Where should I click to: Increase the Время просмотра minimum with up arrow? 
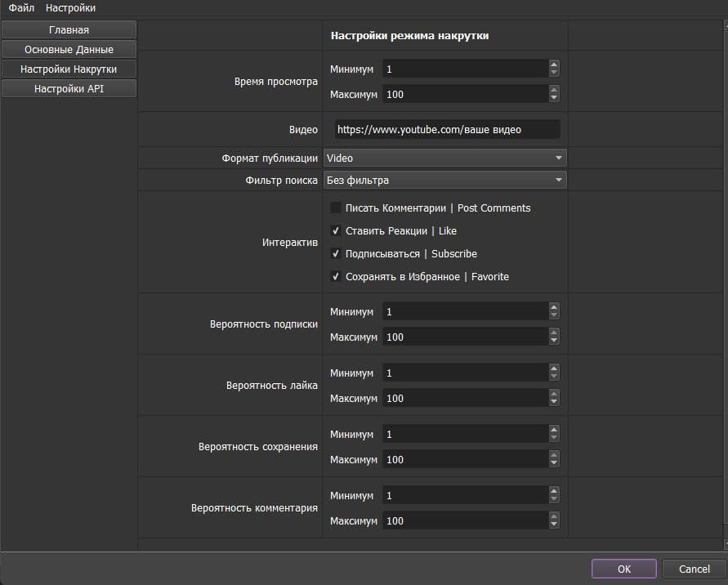coord(555,65)
